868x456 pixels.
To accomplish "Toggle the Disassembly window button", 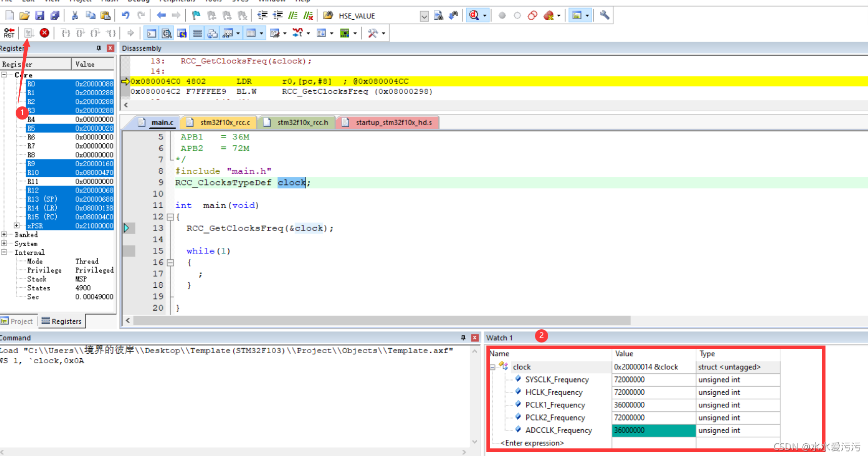I will tap(167, 33).
